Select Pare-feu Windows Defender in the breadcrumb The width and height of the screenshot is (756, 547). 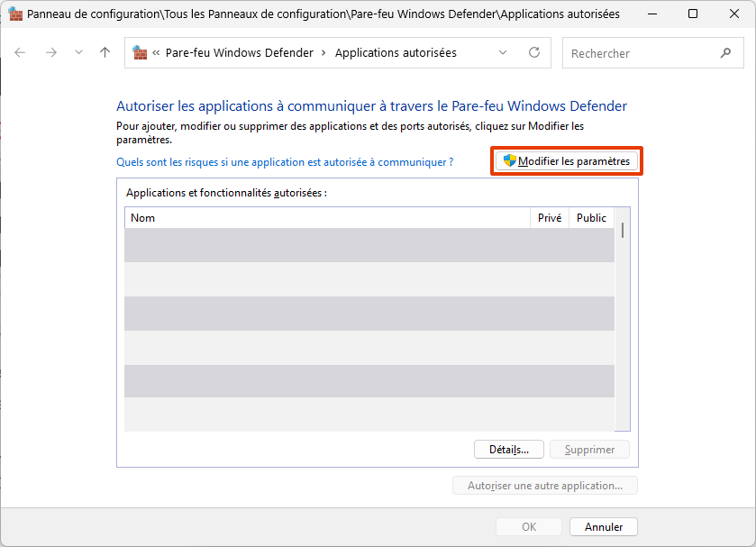(239, 52)
